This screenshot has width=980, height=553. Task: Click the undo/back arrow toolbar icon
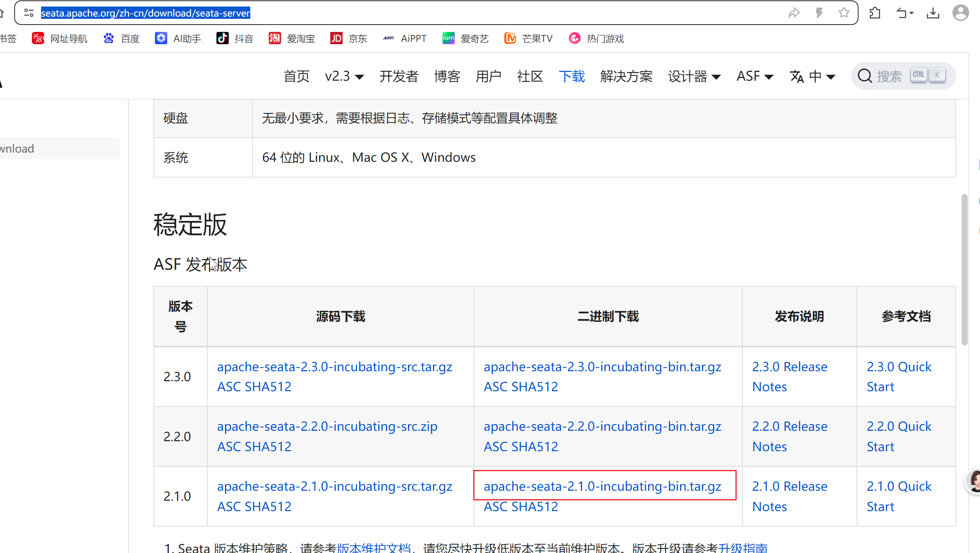coord(905,13)
